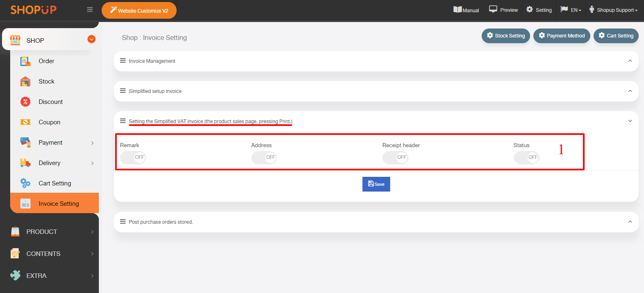This screenshot has width=644, height=293.
Task: Expand the Delivery submenu arrow
Action: 92,163
